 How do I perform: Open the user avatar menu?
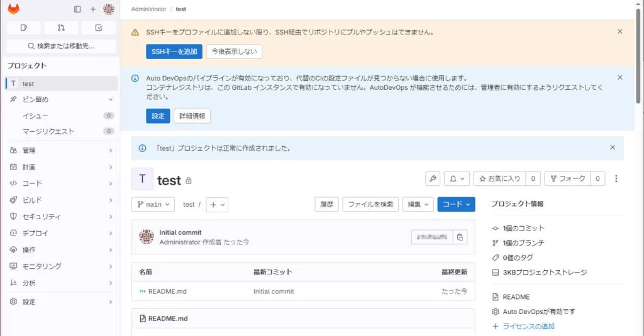[109, 9]
